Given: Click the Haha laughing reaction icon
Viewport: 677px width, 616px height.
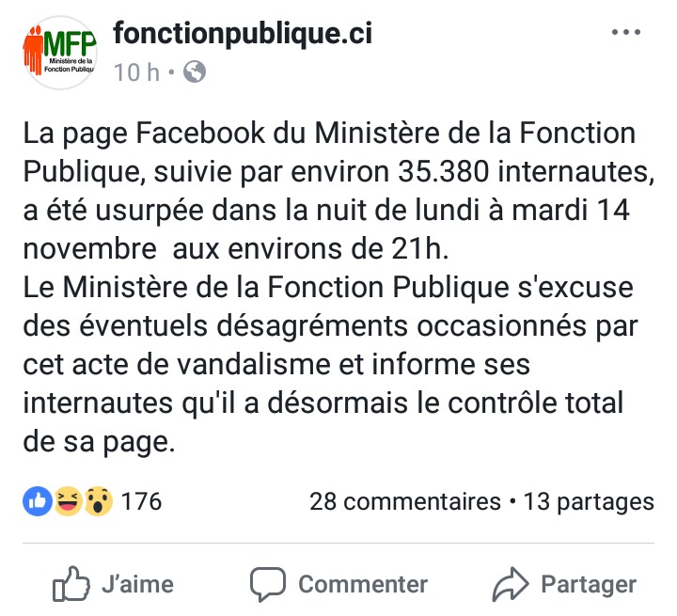Looking at the screenshot, I should point(68,502).
